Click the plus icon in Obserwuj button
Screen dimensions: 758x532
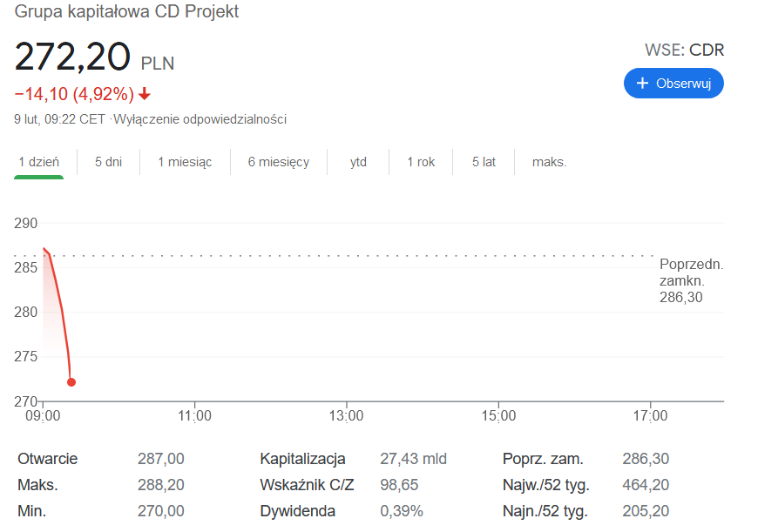click(642, 83)
